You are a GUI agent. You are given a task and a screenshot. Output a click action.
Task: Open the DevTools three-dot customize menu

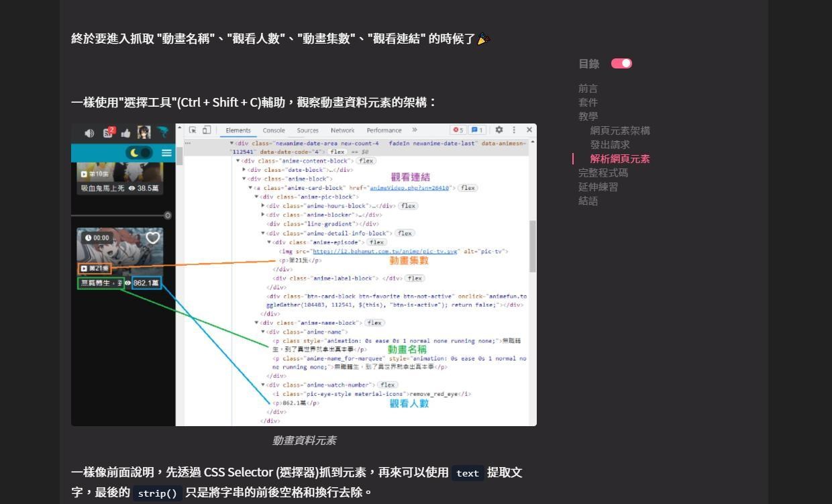[513, 130]
